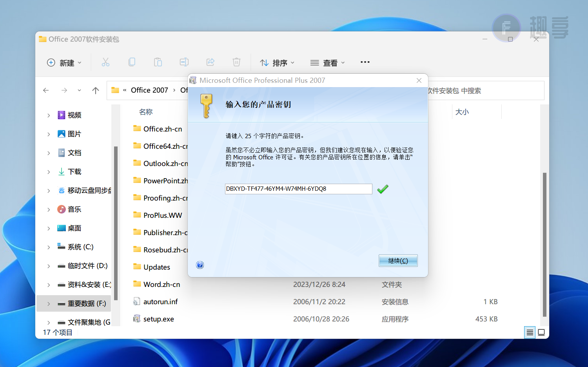Click the address bar overflow chevron «
Viewport: 588px width, 367px height.
tap(125, 90)
